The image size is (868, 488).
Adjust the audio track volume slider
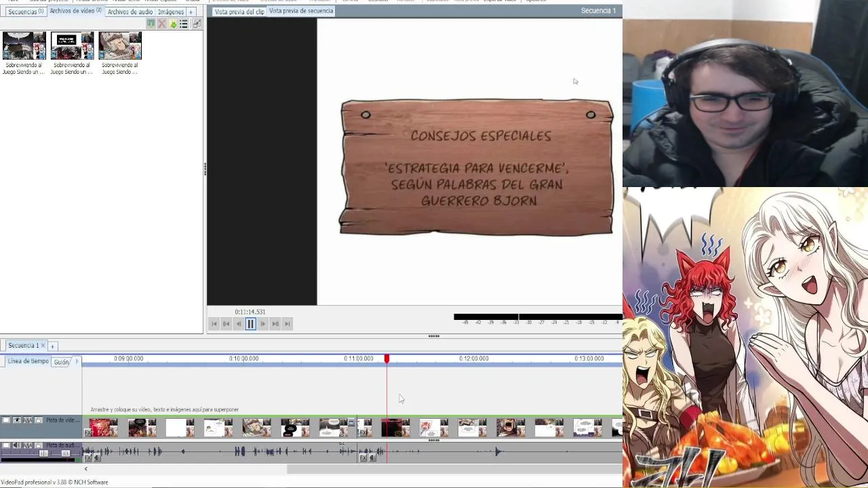pyautogui.click(x=43, y=453)
